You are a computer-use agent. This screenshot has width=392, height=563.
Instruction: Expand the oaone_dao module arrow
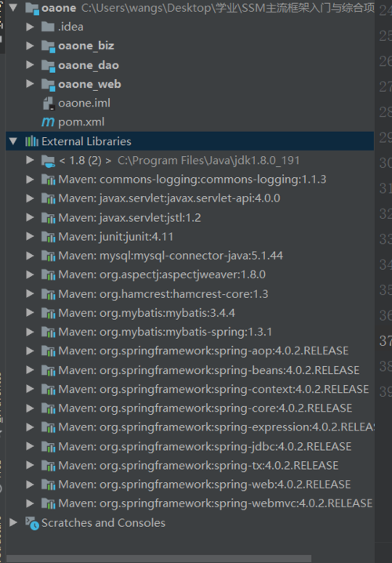30,64
